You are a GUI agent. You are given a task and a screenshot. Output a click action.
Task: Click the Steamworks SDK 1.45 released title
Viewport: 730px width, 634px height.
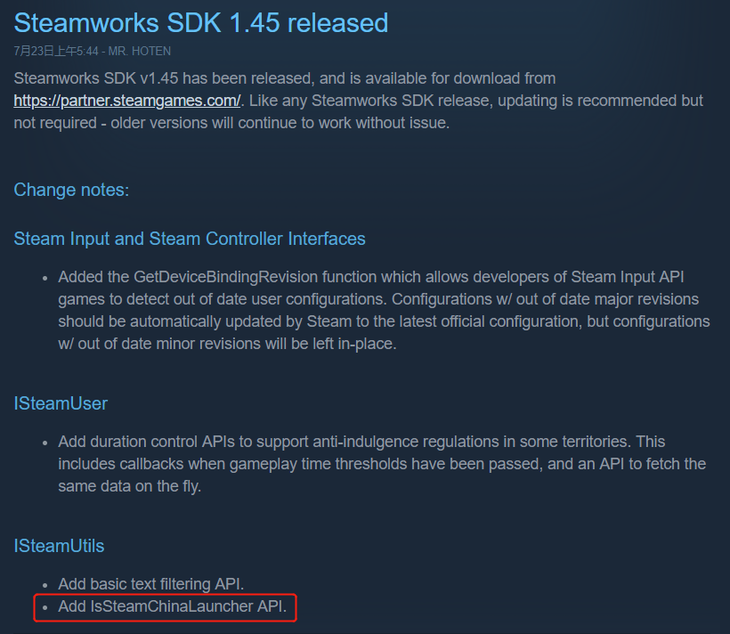[x=201, y=22]
